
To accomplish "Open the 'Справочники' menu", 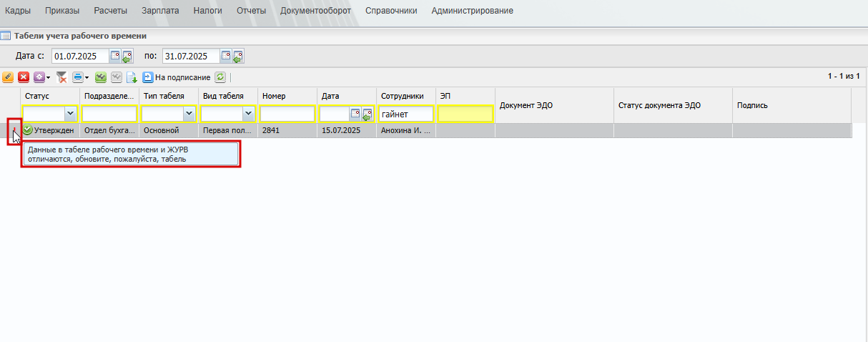I will tap(391, 11).
